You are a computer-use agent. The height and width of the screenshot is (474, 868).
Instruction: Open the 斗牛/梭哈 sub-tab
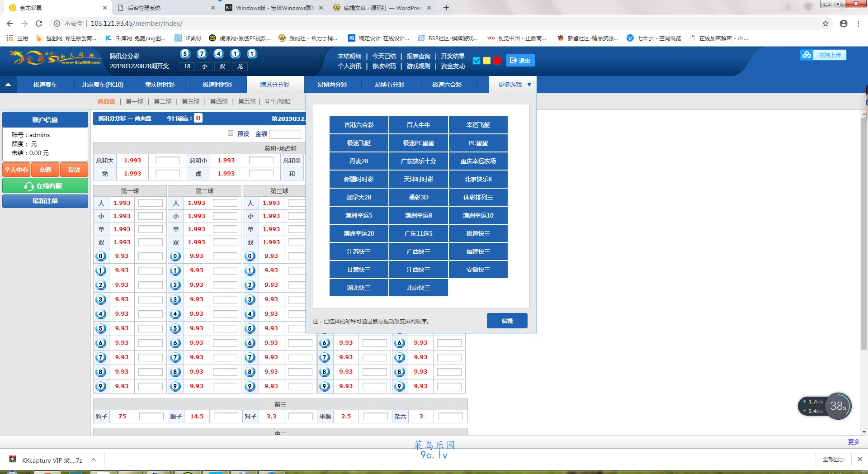278,101
